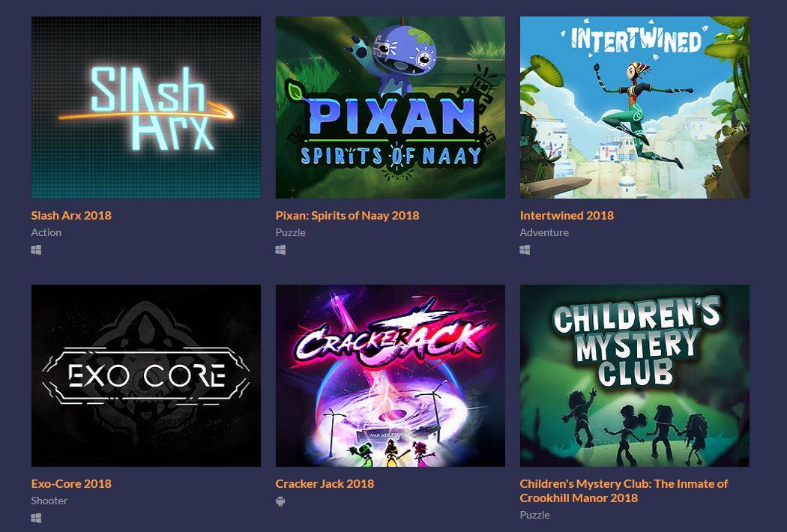This screenshot has width=787, height=532.
Task: Click the Adventure genre label under Intertwined
Action: coord(545,232)
